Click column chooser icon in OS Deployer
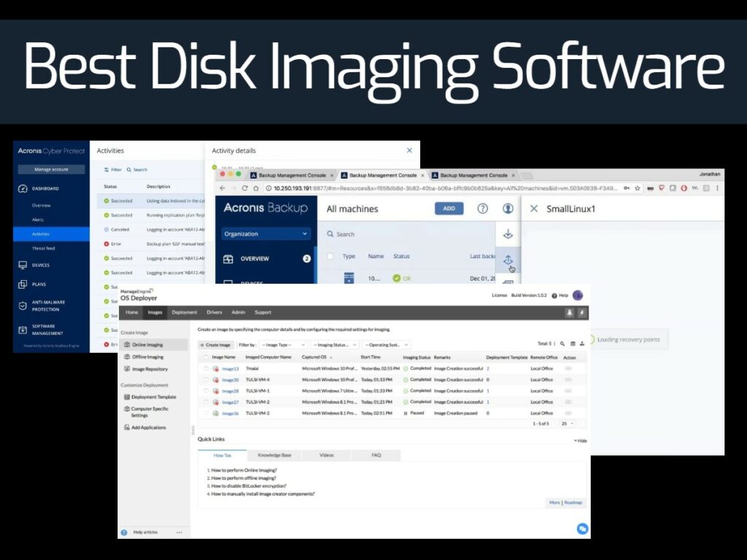This screenshot has height=560, width=747. point(573,344)
